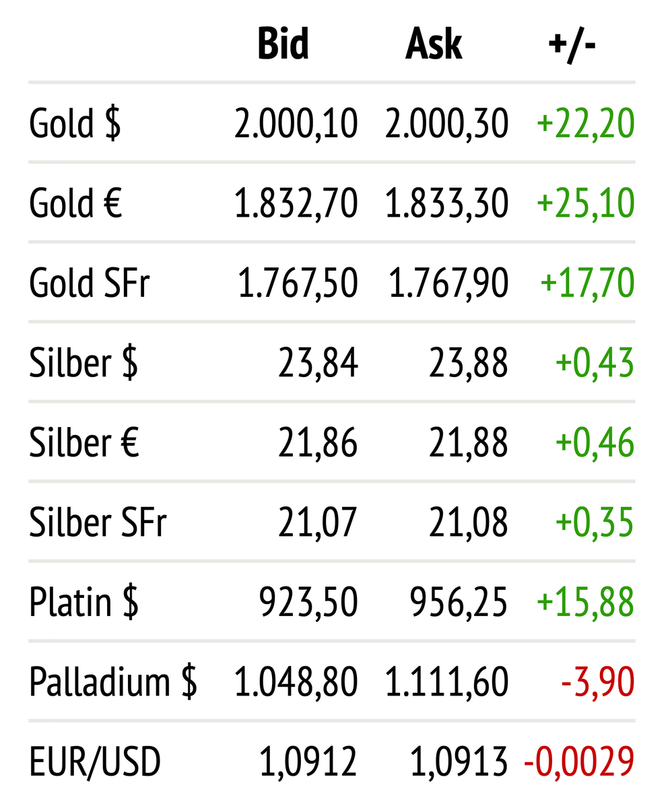
Task: Click Platin $ bid price 923,50
Action: coord(308,602)
